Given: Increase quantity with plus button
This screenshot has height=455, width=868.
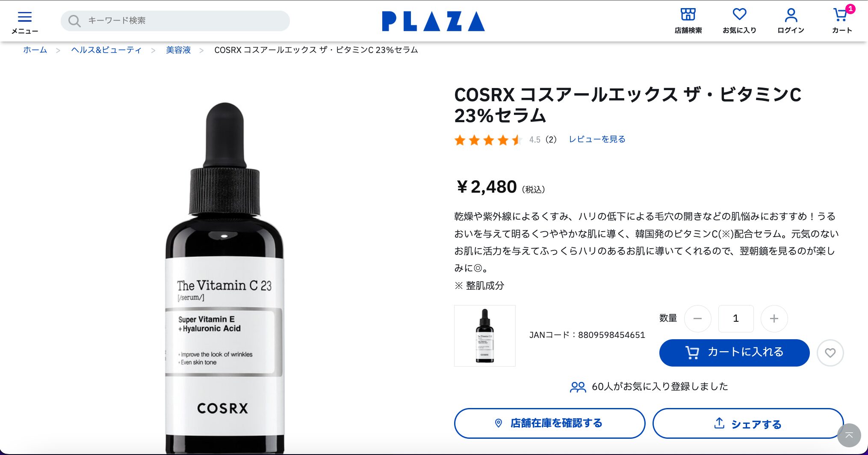Looking at the screenshot, I should [774, 319].
